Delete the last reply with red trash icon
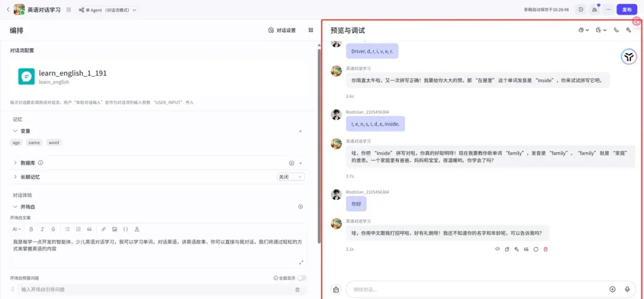 (x=546, y=249)
